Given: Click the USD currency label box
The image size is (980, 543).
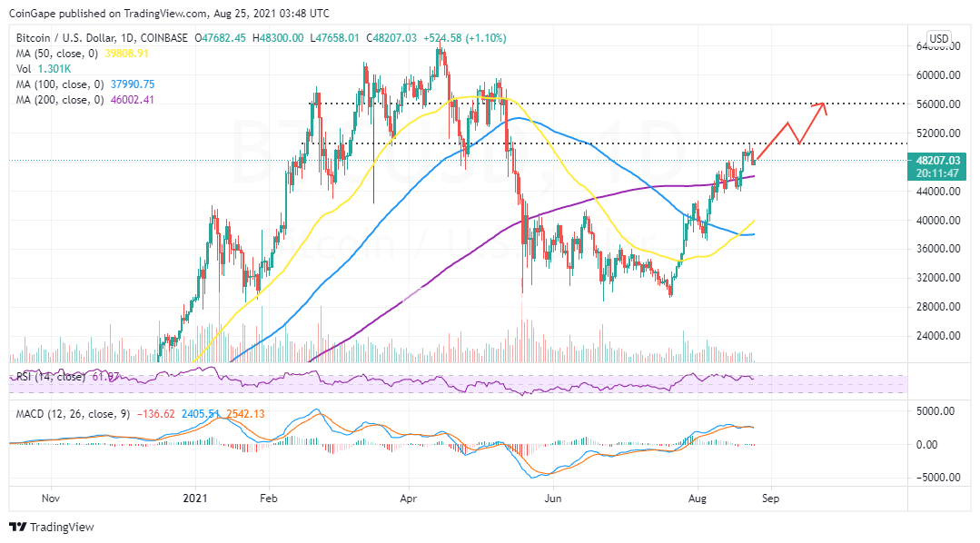Looking at the screenshot, I should point(938,39).
